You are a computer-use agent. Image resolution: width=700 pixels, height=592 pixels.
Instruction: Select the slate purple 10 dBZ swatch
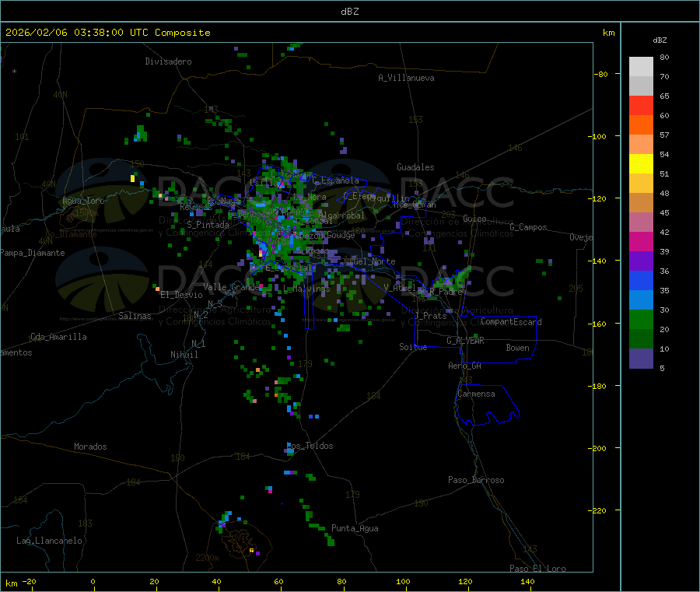point(641,359)
